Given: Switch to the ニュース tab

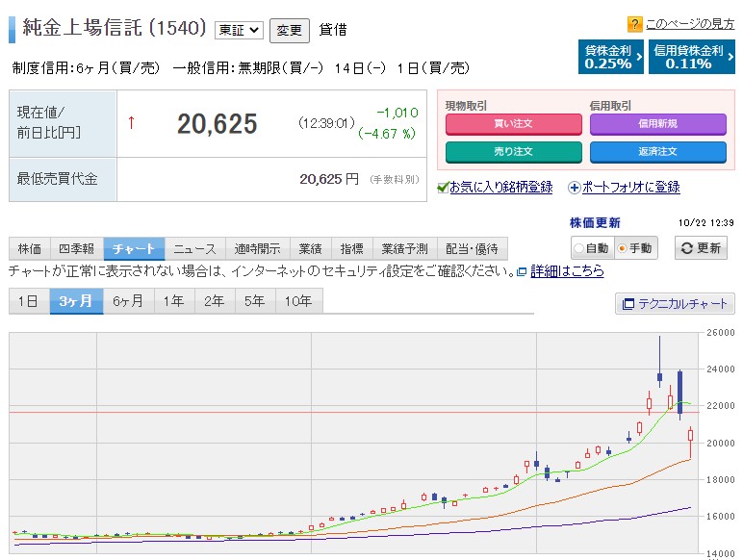Looking at the screenshot, I should pos(195,248).
